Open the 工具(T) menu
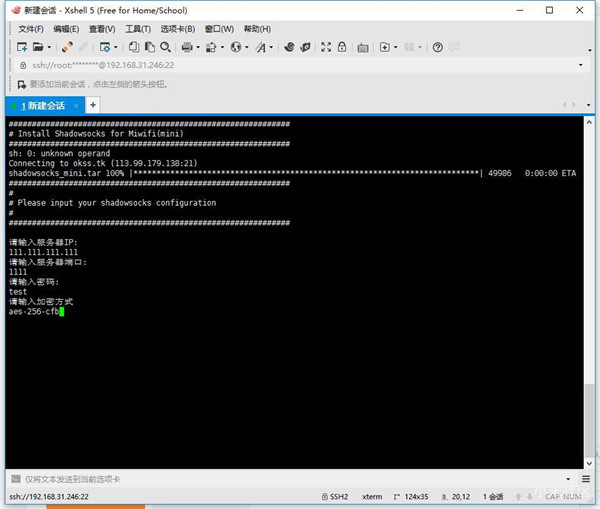The height and width of the screenshot is (509, 600). (138, 29)
